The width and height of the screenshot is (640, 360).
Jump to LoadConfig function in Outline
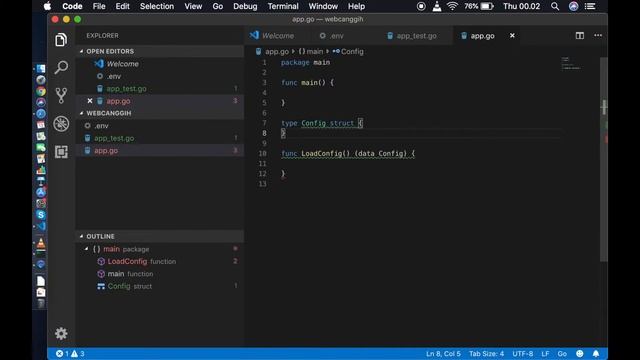click(x=160, y=261)
